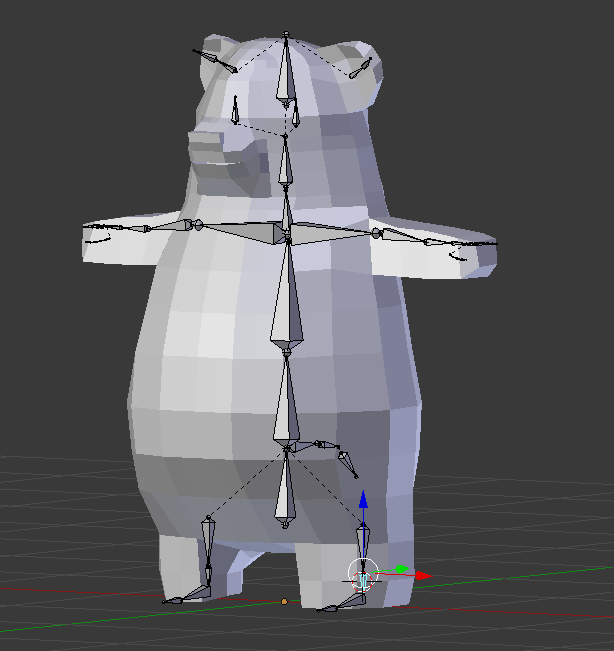Image resolution: width=614 pixels, height=651 pixels.
Task: Select the orange origin dot between the feet
Action: tap(284, 601)
